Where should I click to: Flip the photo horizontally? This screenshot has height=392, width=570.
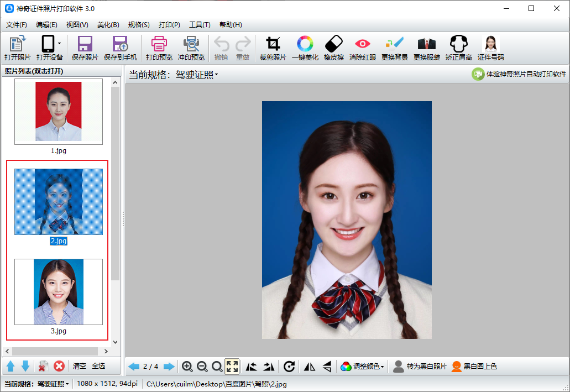point(310,367)
